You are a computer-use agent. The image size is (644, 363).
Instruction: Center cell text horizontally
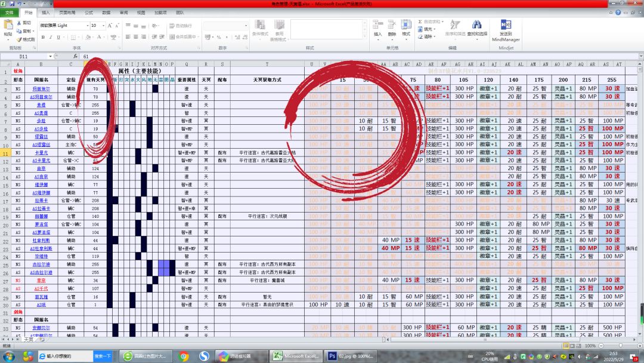click(135, 37)
